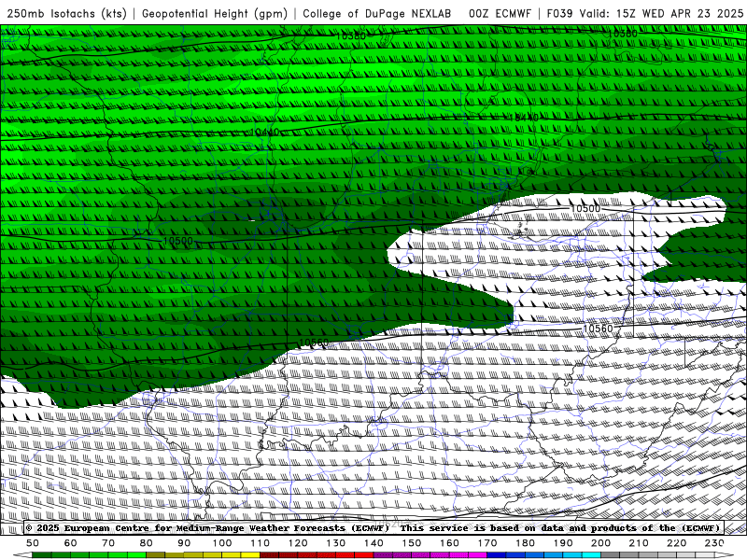Viewport: 747px width, 560px height.
Task: Click the legend value 160
Action: (449, 543)
